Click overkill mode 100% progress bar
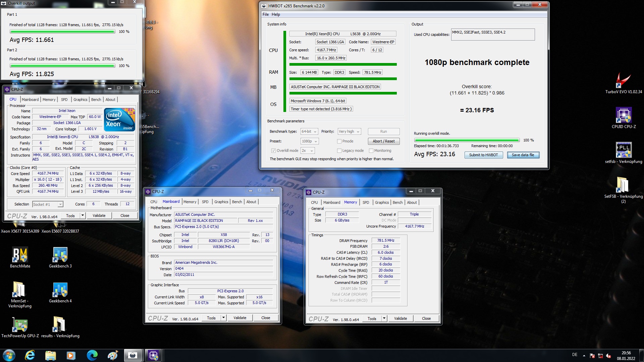 (x=467, y=140)
